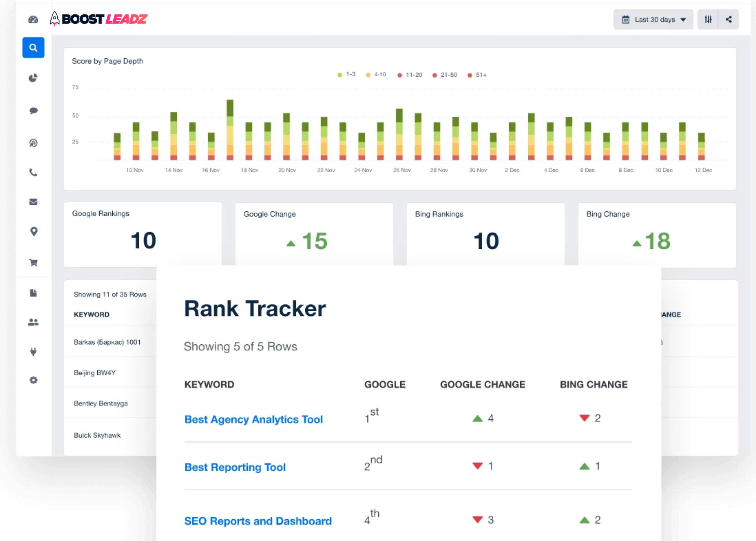Screen dimensions: 756x541
Task: Click Google rank 2nd cell
Action: (x=373, y=464)
